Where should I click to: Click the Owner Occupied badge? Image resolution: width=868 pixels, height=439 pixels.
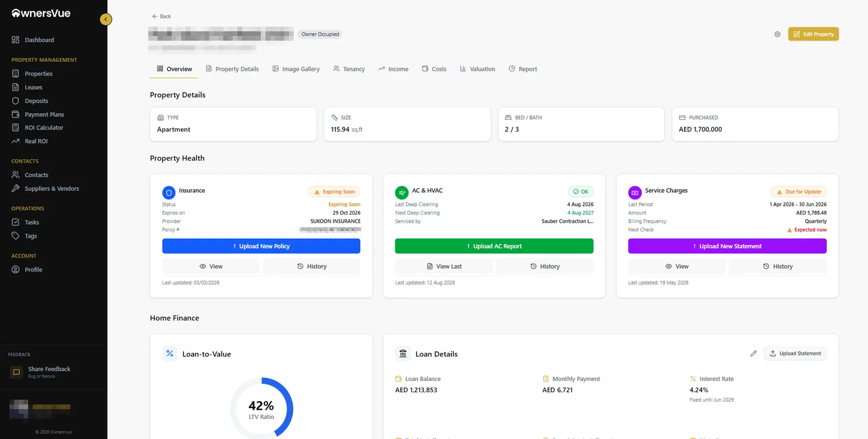click(320, 34)
